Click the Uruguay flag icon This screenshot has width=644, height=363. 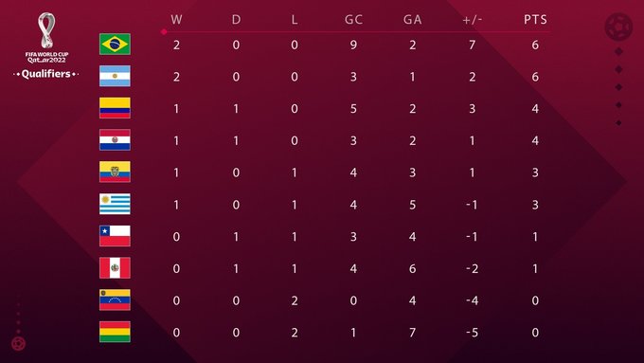click(115, 204)
